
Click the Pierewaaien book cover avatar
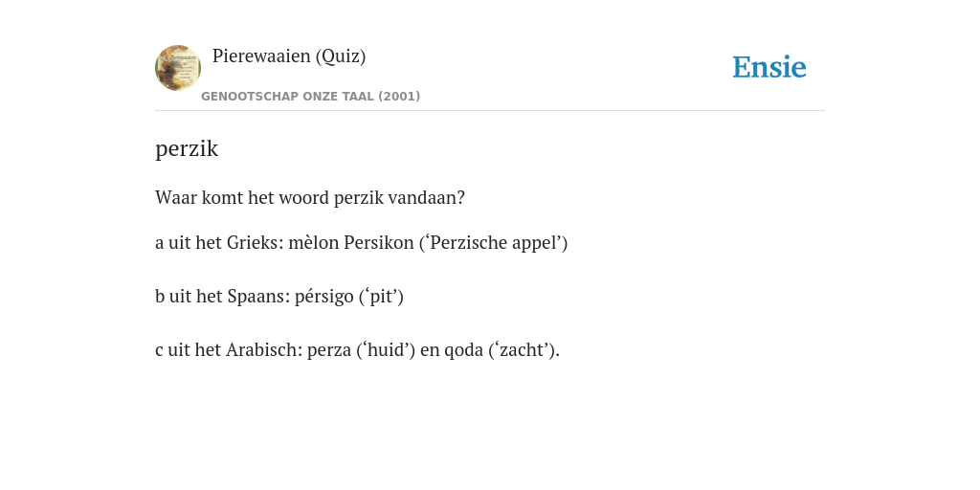(x=178, y=68)
